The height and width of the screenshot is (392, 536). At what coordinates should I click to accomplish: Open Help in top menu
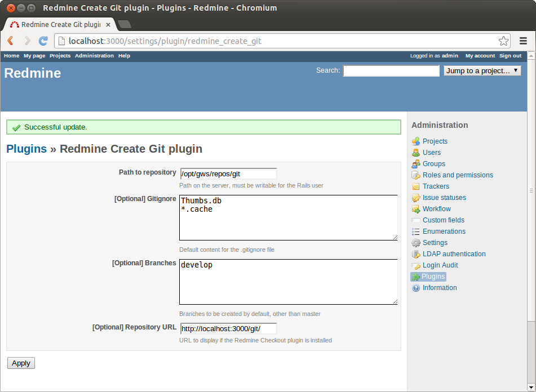124,56
